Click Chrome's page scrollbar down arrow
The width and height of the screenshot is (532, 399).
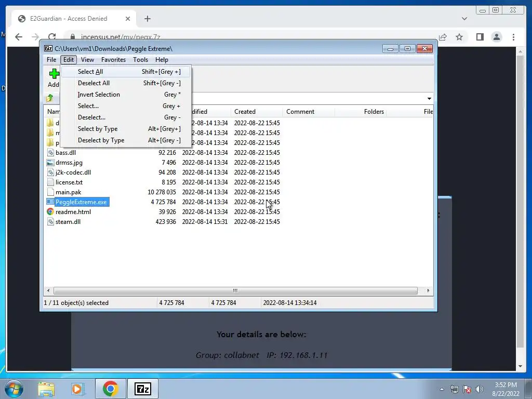521,366
